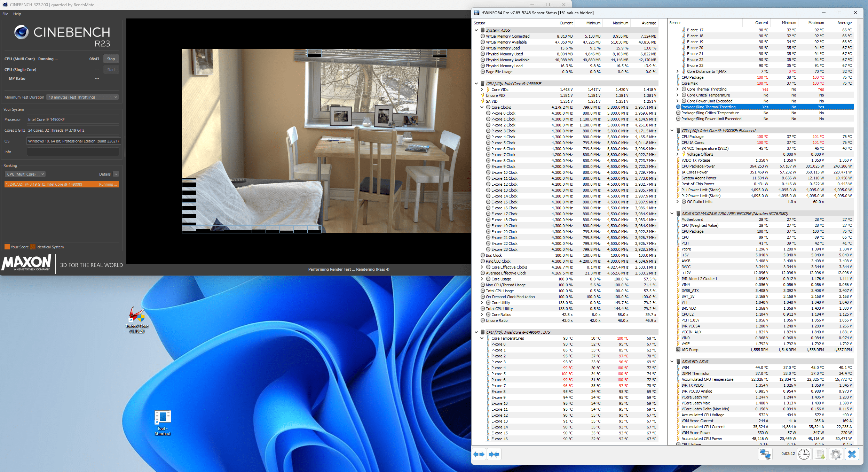The width and height of the screenshot is (868, 472).
Task: Toggle the ranking Details arrow button
Action: point(116,174)
